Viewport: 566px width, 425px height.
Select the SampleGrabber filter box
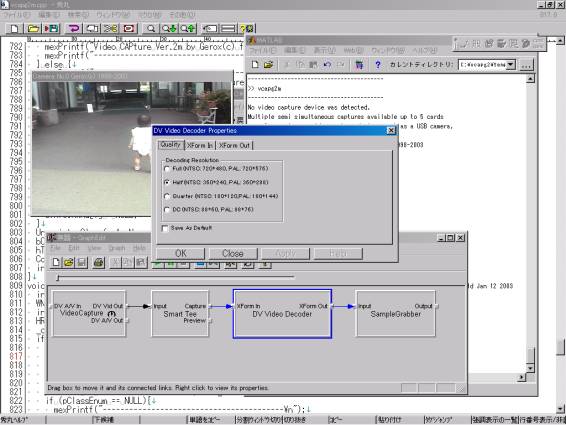click(396, 314)
